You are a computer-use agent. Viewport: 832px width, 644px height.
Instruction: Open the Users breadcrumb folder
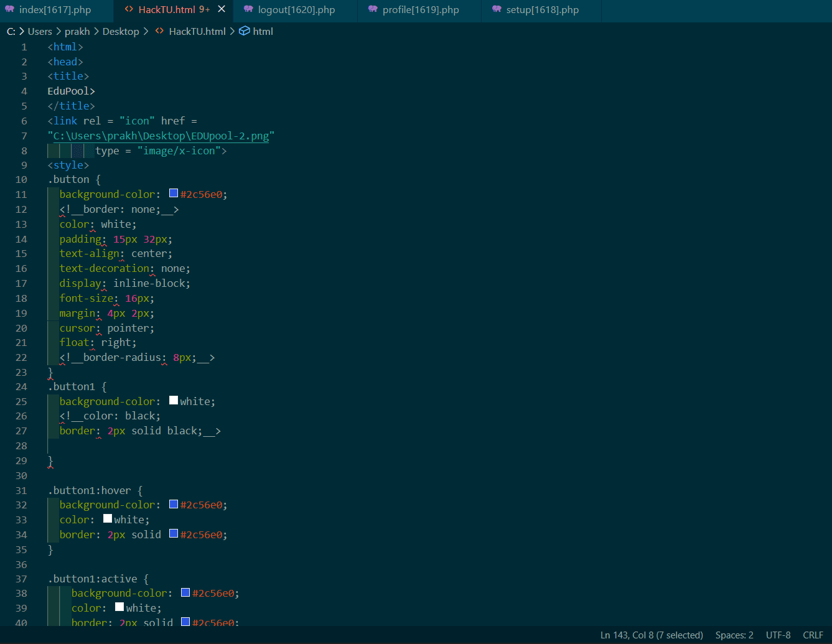click(x=40, y=31)
